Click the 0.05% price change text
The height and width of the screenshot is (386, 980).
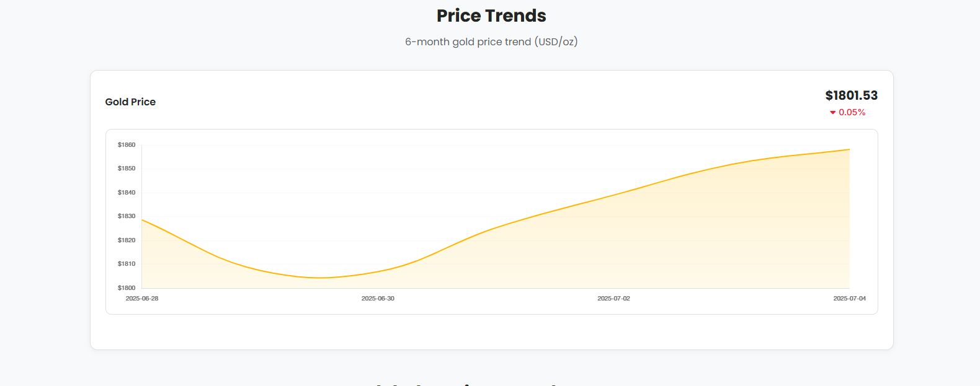click(852, 112)
